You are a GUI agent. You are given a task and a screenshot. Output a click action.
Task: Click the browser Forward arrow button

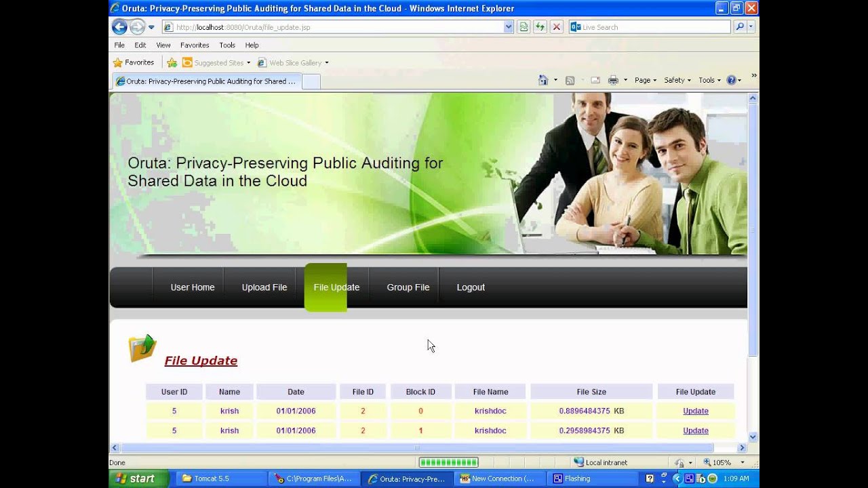137,27
